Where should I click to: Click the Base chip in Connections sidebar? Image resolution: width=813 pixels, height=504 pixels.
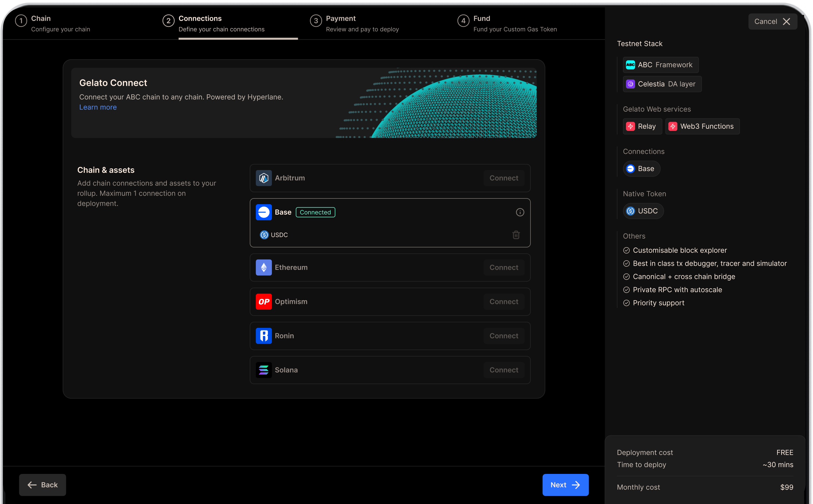[x=641, y=169]
